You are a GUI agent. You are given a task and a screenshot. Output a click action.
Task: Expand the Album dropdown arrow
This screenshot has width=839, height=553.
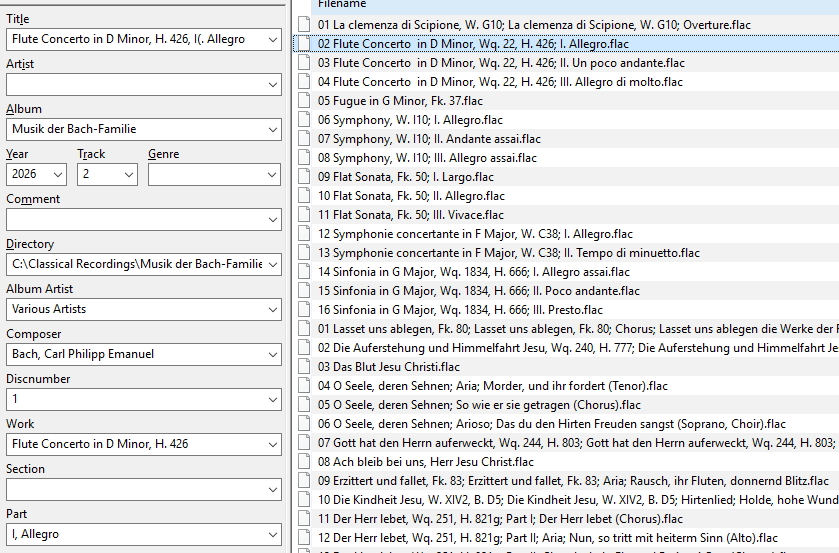273,130
